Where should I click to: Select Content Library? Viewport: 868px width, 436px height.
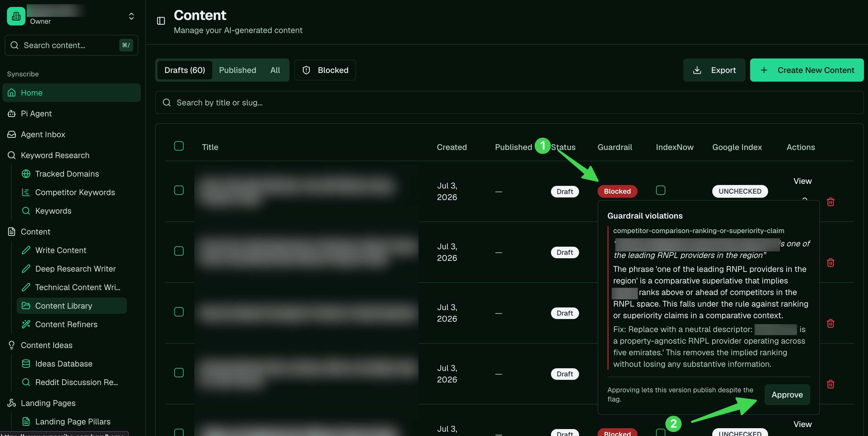tap(72, 306)
